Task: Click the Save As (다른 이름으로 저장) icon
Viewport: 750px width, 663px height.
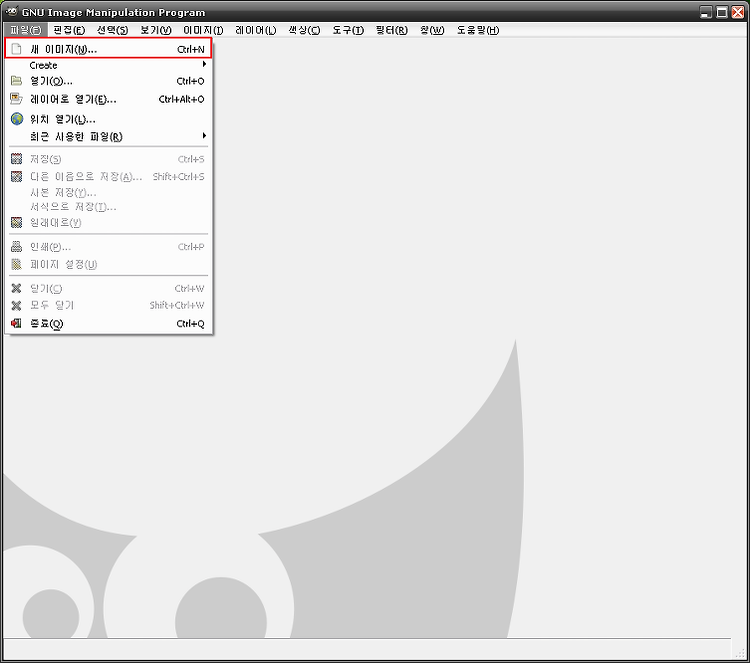Action: (x=16, y=176)
